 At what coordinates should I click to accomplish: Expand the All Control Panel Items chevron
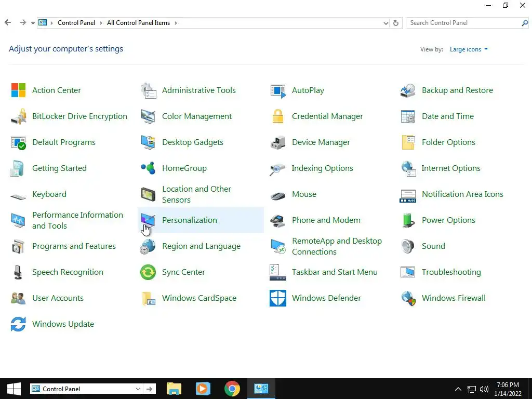176,23
